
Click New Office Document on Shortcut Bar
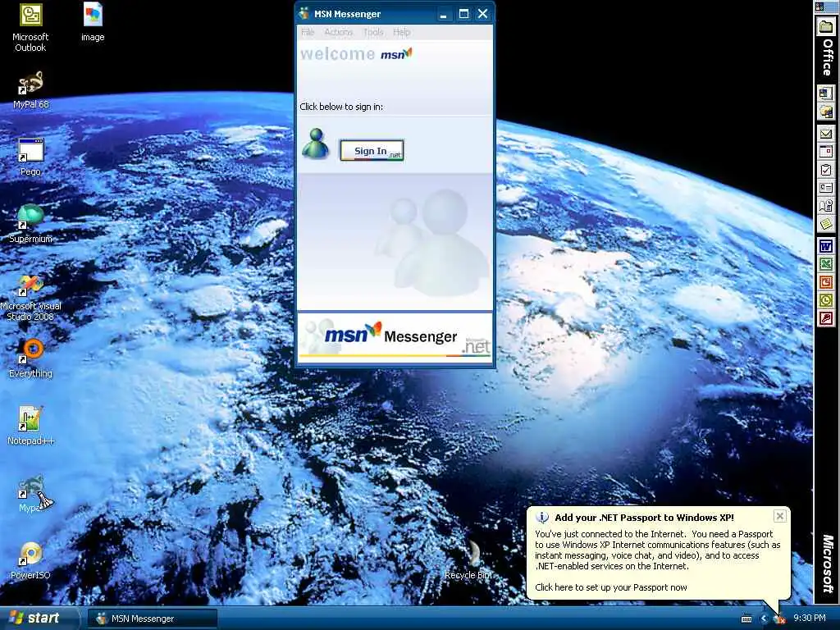[825, 94]
